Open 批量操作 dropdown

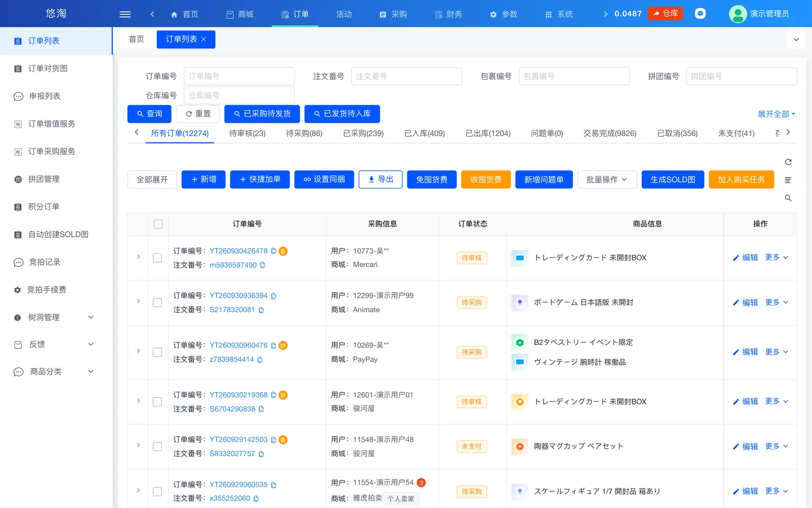(x=607, y=179)
